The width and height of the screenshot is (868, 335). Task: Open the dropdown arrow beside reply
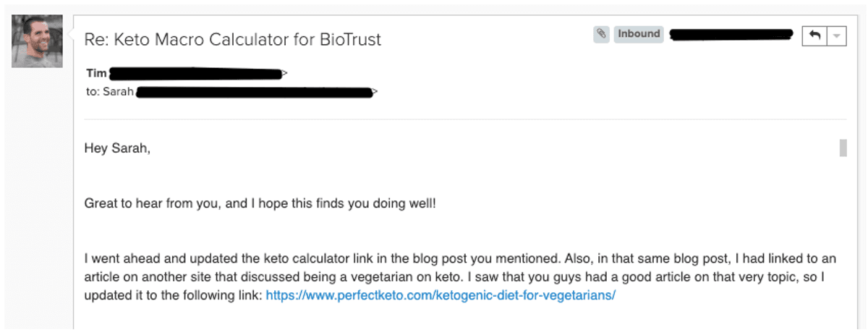coord(836,36)
